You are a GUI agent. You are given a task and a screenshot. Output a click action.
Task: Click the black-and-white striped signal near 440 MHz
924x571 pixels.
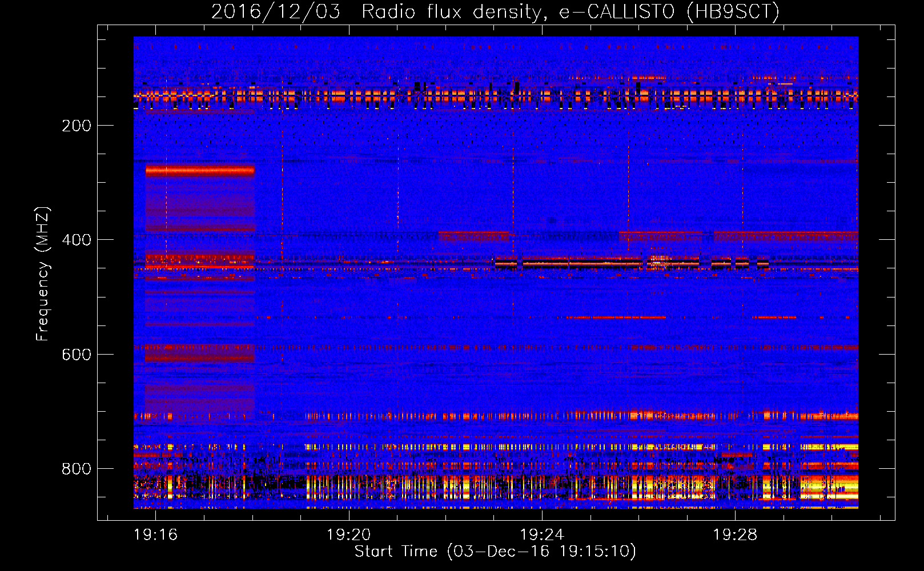(x=631, y=263)
